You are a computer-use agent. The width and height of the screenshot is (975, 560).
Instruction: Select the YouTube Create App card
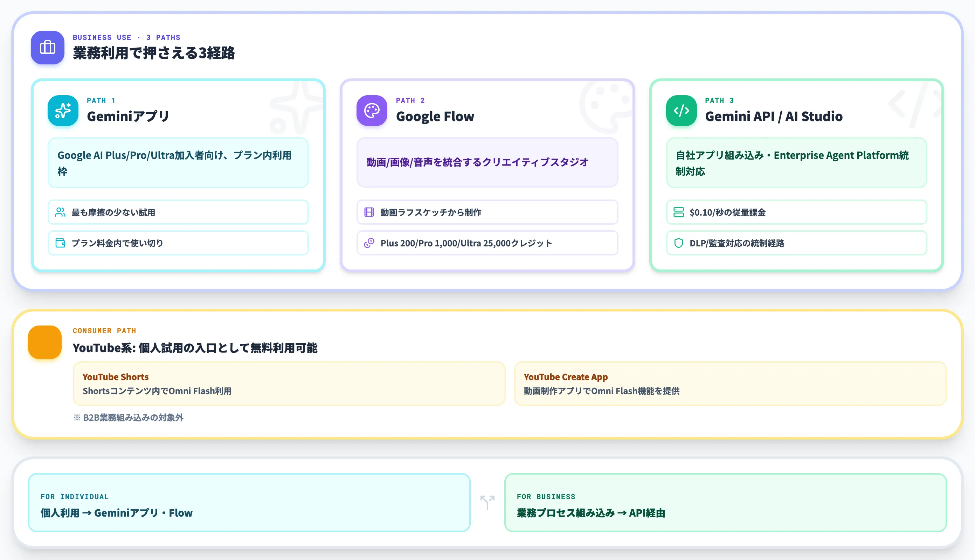click(730, 384)
